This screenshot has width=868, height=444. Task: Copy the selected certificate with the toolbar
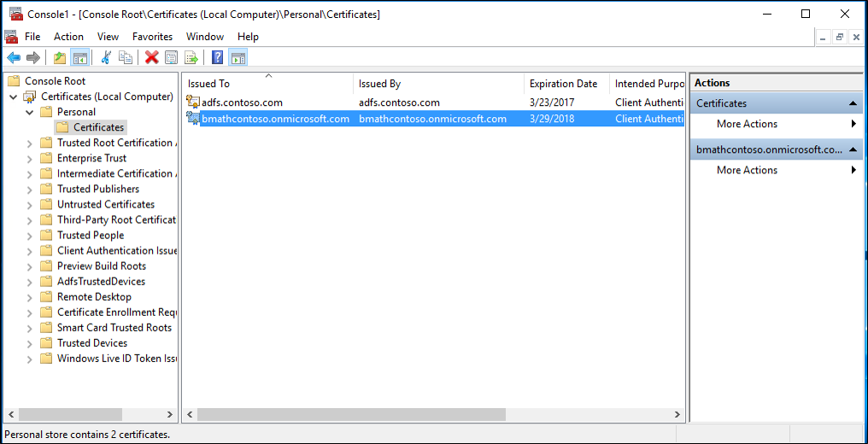[x=126, y=57]
